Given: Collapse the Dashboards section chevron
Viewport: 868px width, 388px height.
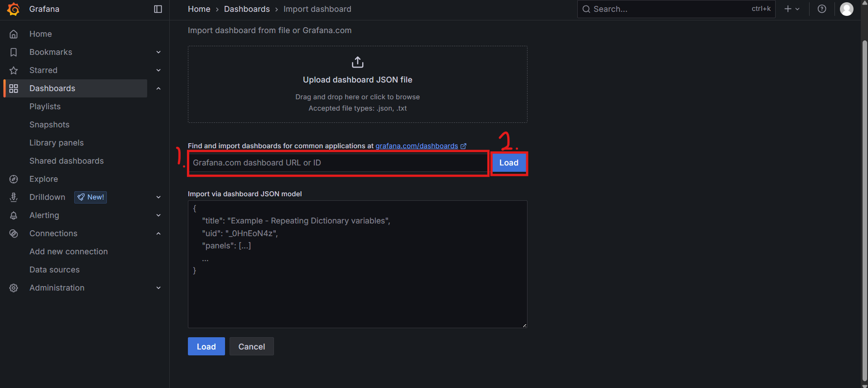Looking at the screenshot, I should 158,88.
